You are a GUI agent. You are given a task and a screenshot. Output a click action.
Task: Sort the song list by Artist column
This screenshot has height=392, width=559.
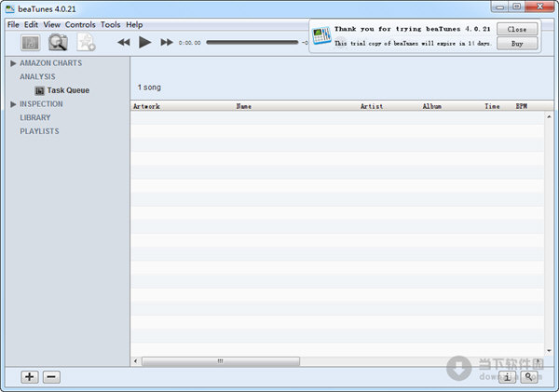[372, 107]
